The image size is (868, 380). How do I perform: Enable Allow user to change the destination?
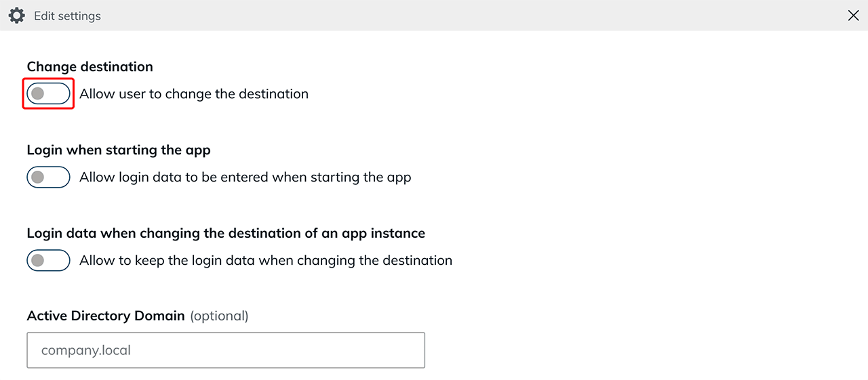point(49,93)
